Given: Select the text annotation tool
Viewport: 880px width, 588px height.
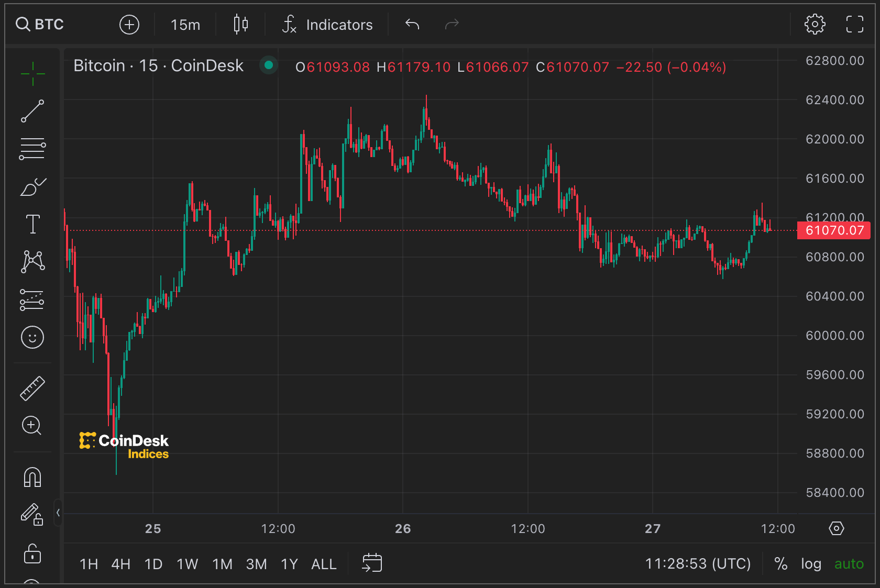Looking at the screenshot, I should (x=32, y=224).
